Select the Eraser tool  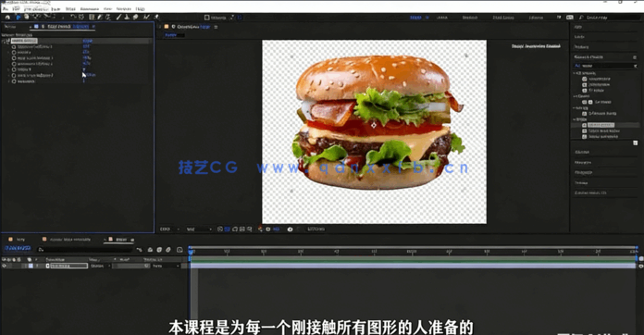pyautogui.click(x=135, y=18)
